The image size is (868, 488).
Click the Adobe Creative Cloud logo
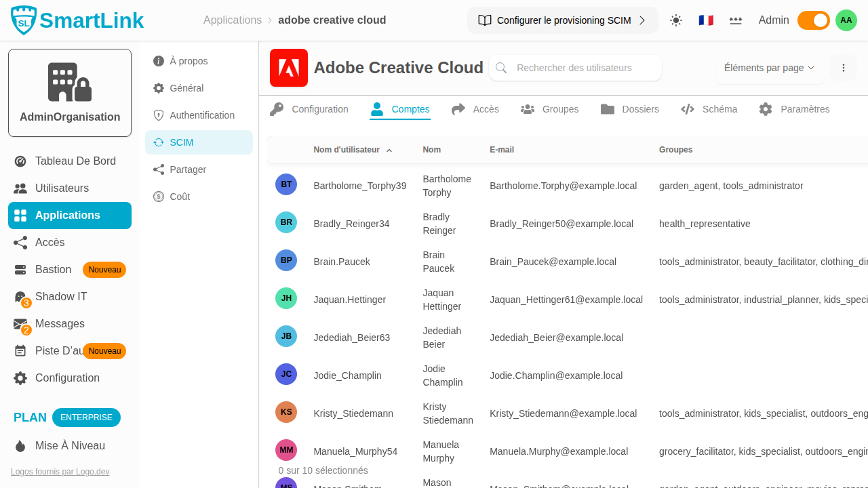click(288, 68)
